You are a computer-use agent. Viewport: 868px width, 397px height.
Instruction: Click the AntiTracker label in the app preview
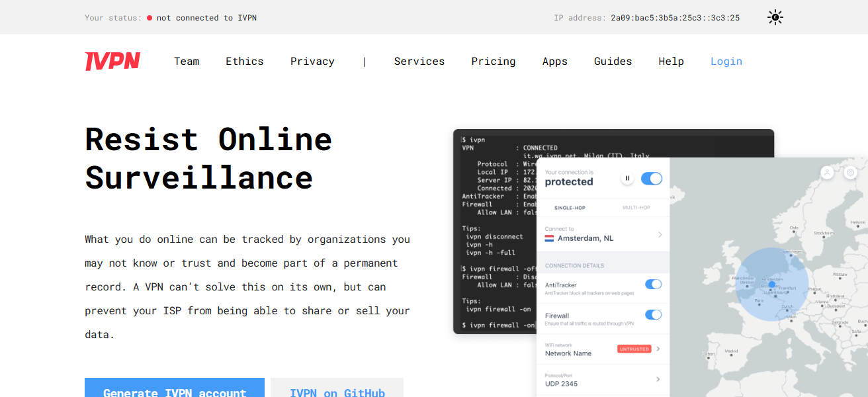click(561, 285)
